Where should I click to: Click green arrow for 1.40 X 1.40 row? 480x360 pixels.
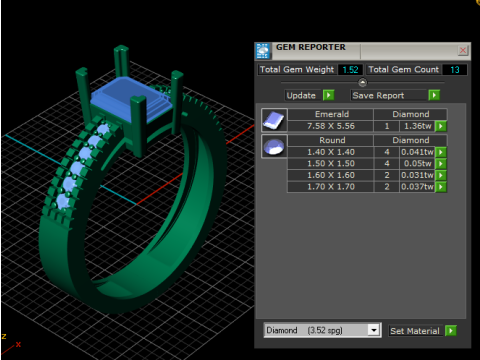click(x=441, y=152)
